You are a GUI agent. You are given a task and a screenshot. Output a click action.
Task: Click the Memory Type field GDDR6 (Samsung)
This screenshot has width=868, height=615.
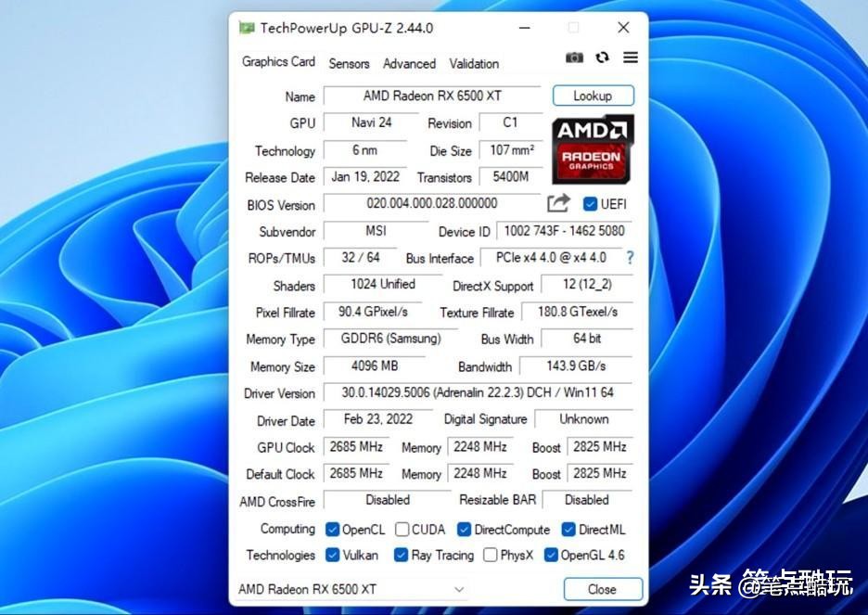click(x=390, y=339)
